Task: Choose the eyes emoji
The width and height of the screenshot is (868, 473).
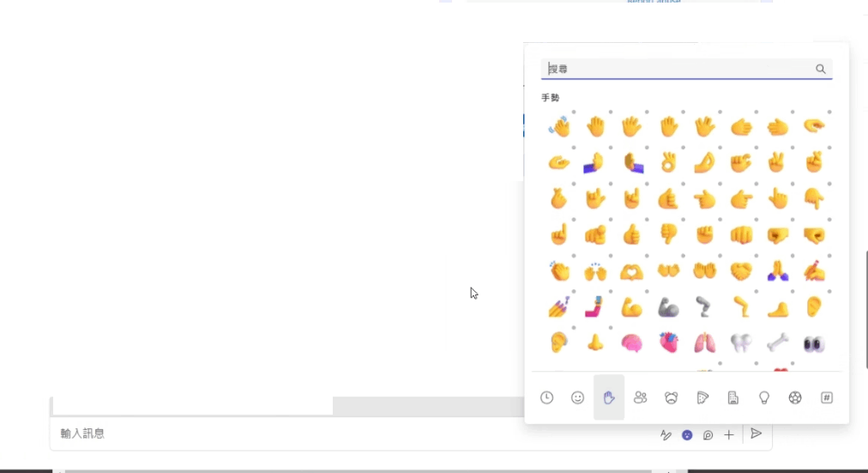Action: [x=814, y=343]
